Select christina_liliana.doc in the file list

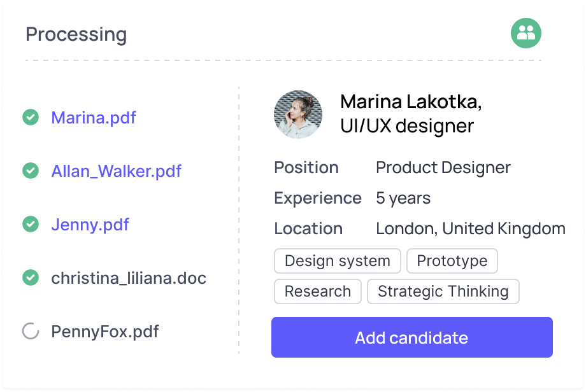(x=129, y=278)
